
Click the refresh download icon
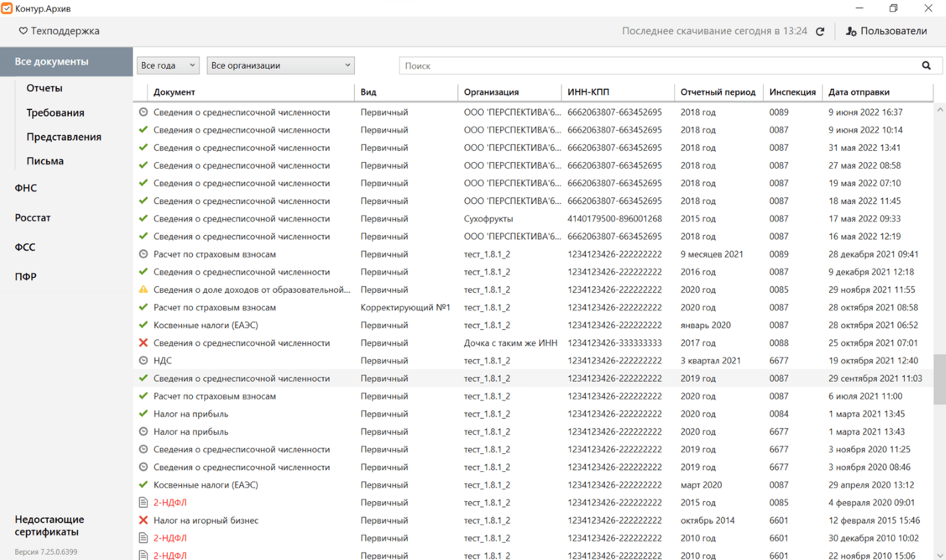821,31
